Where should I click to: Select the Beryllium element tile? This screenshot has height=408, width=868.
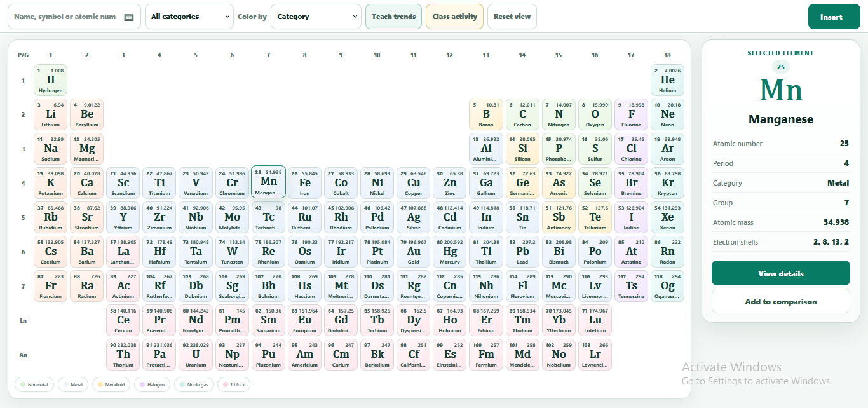coord(87,114)
